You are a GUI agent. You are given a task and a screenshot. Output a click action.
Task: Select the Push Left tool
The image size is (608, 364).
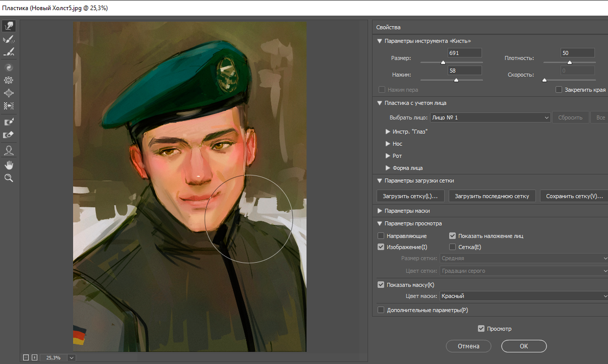coord(9,106)
